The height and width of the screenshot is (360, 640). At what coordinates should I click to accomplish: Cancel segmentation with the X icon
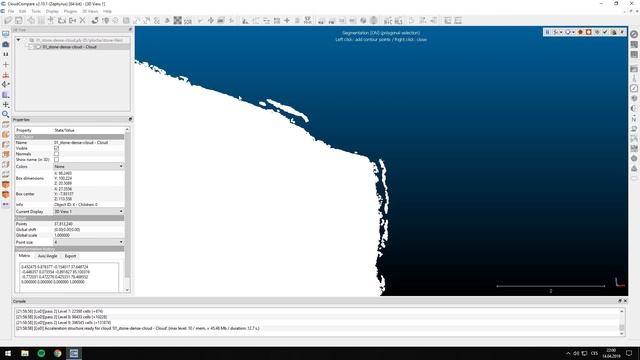coord(622,32)
